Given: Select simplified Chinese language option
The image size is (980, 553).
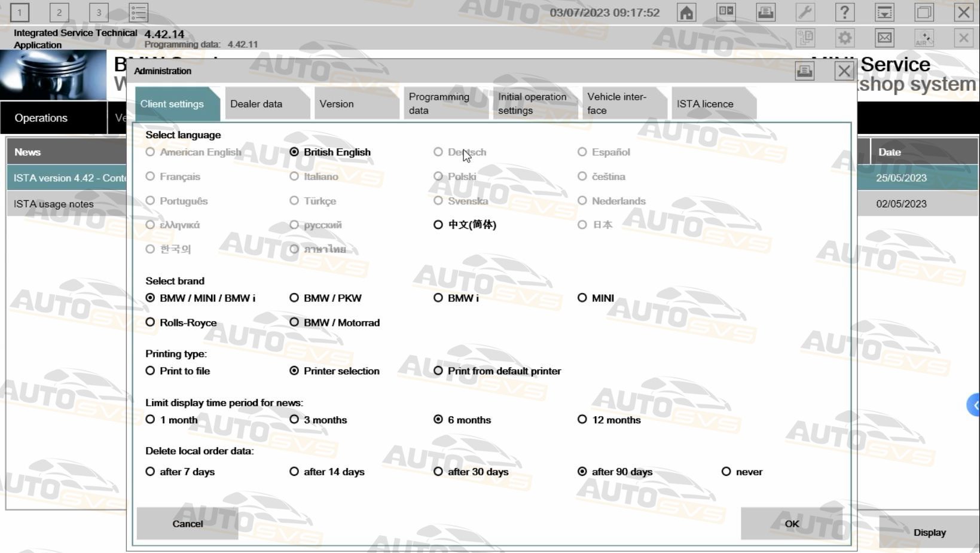Looking at the screenshot, I should (465, 225).
